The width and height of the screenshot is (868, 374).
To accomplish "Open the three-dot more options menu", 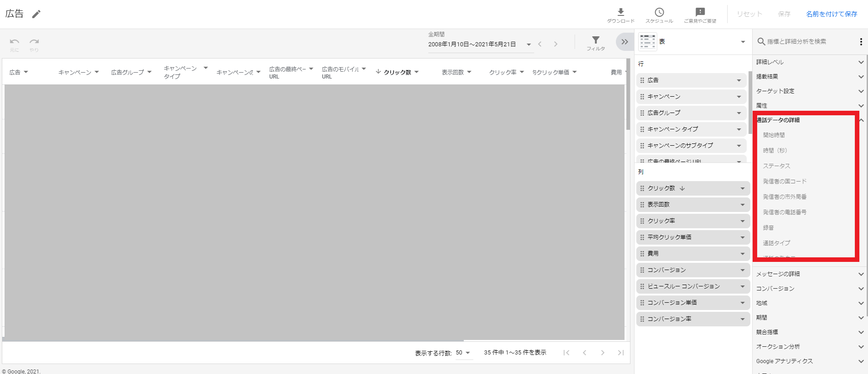I will pyautogui.click(x=861, y=42).
